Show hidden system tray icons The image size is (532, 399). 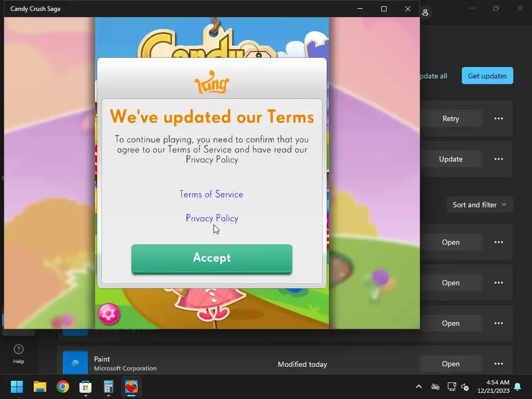pos(419,387)
